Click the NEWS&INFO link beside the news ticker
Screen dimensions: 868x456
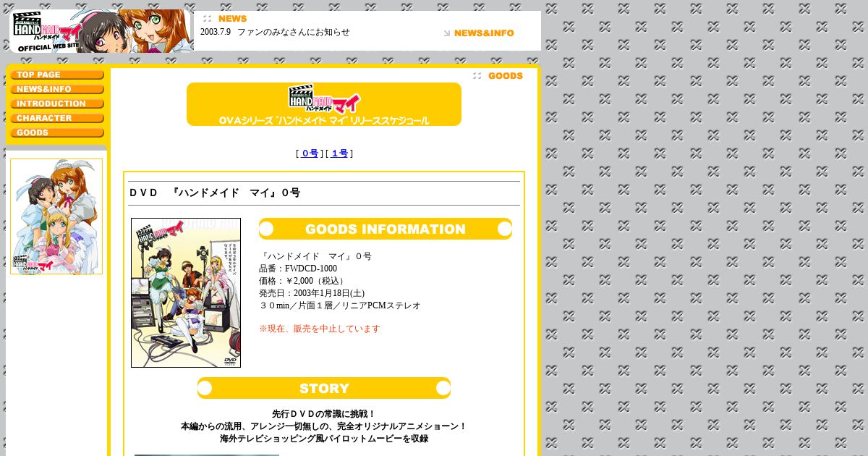pos(479,33)
